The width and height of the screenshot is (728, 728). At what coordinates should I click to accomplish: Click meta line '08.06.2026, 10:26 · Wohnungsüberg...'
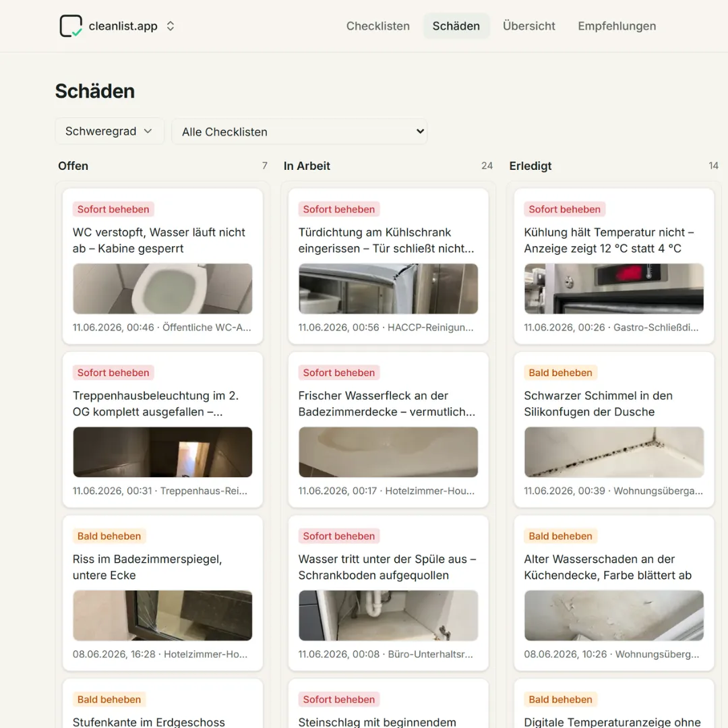click(611, 654)
